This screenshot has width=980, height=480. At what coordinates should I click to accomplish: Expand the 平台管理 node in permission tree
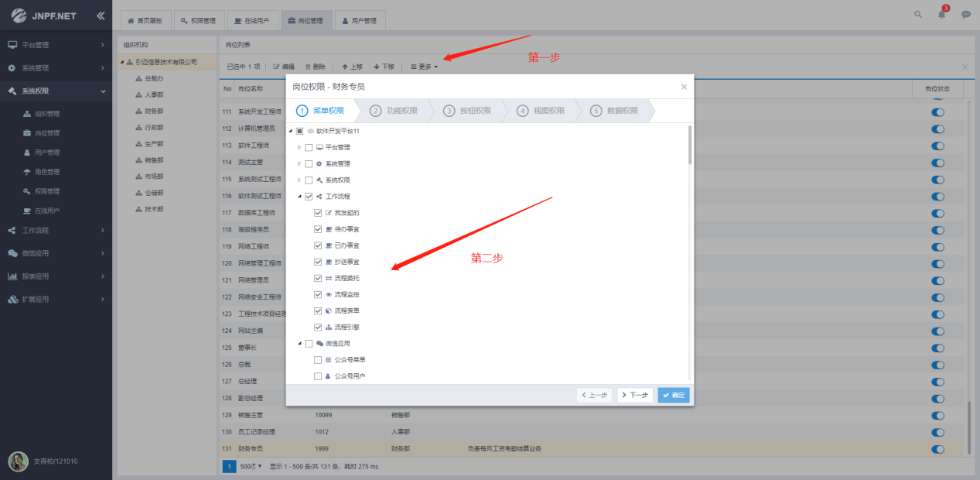pos(299,147)
